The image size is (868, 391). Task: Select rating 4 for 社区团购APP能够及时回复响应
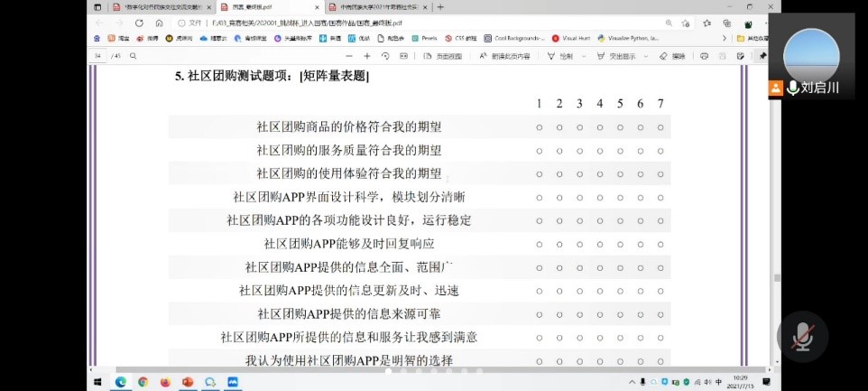[x=599, y=244]
